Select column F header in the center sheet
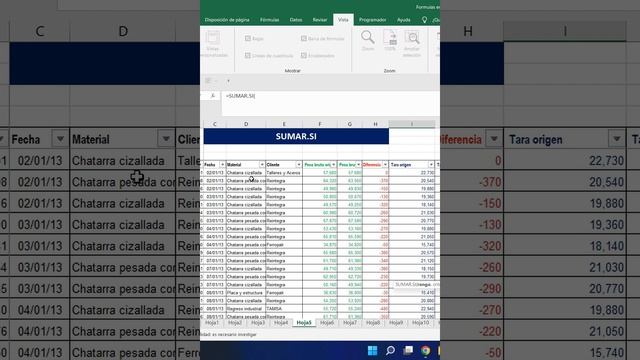 point(320,124)
